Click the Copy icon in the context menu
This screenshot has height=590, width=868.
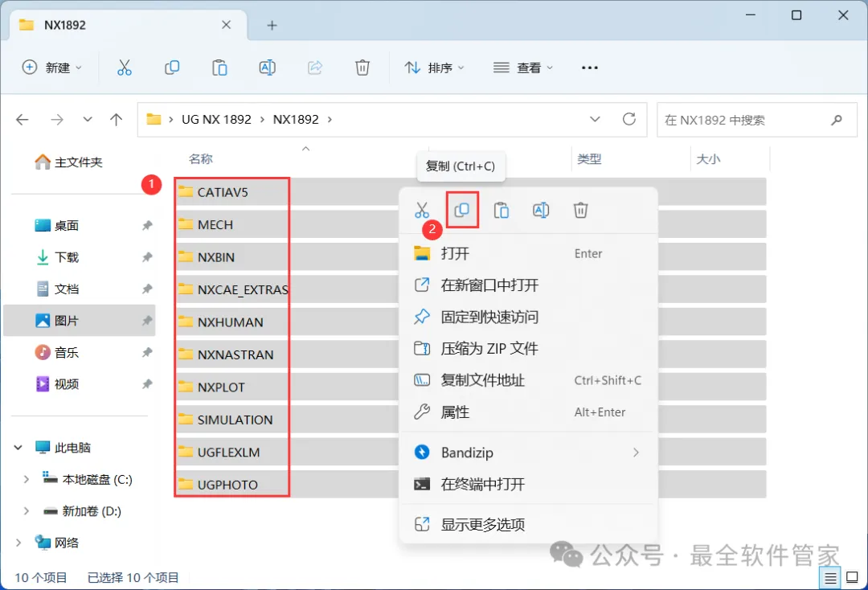(462, 211)
